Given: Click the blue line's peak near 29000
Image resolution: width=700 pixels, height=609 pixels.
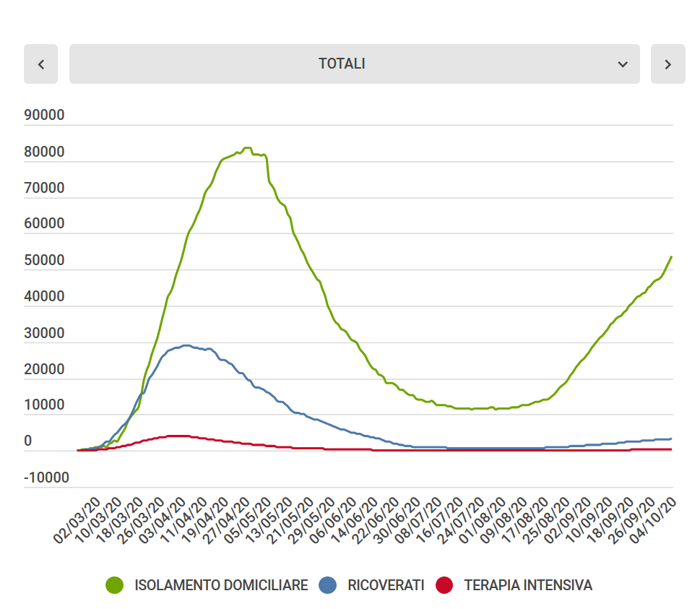Looking at the screenshot, I should tap(186, 345).
